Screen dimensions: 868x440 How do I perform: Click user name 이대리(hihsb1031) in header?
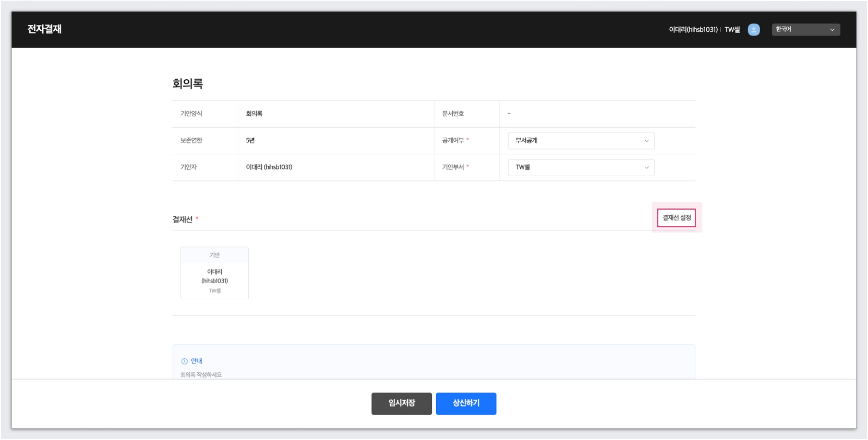point(693,30)
